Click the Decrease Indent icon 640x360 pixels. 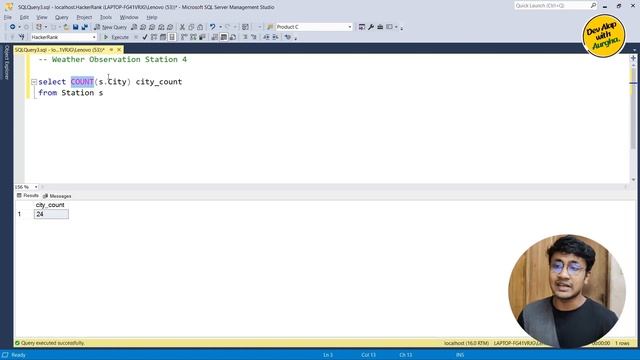pyautogui.click(x=266, y=37)
